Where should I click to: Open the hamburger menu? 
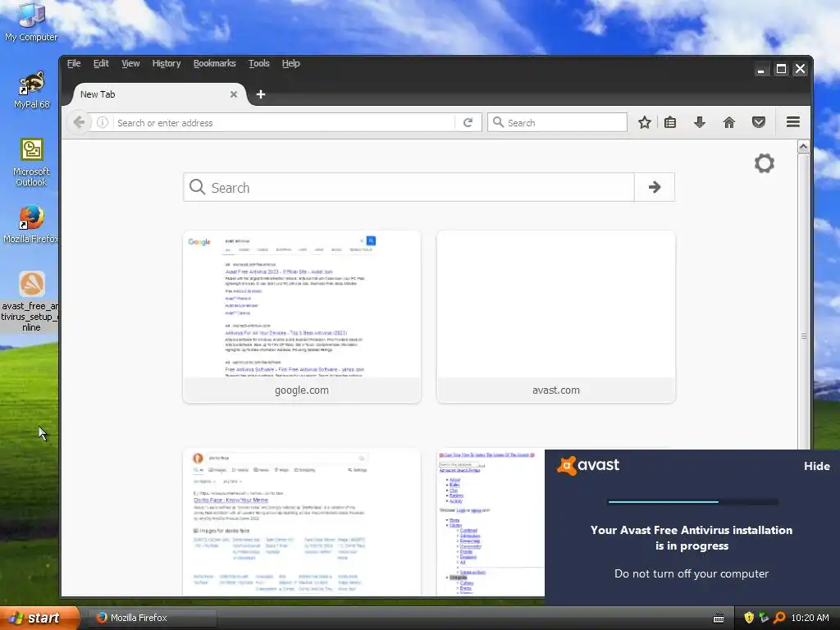pos(793,122)
